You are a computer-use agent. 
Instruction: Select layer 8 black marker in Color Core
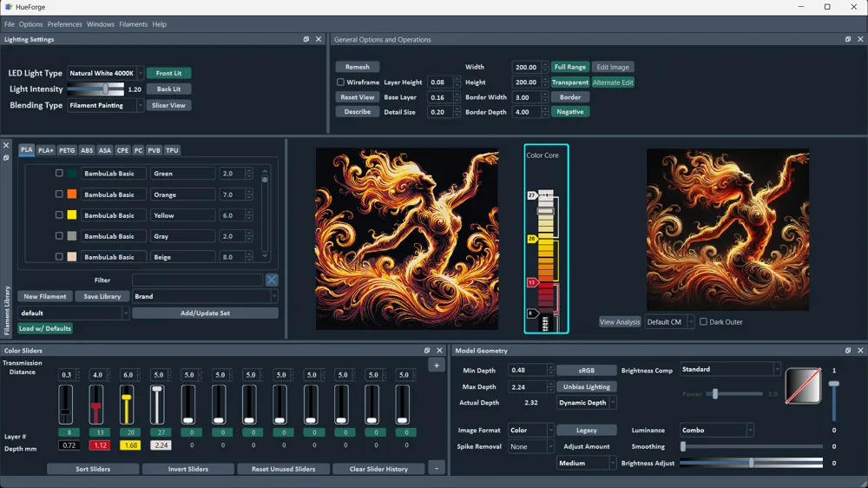click(531, 313)
